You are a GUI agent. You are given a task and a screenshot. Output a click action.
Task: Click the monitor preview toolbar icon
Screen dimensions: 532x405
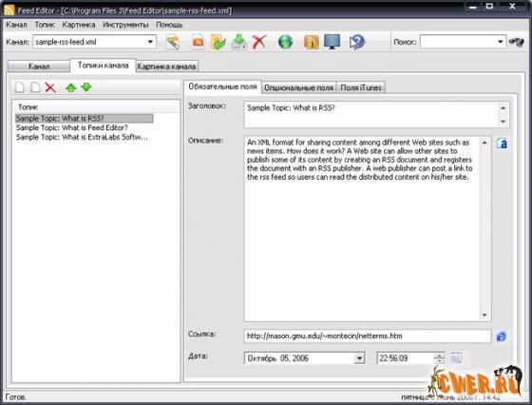pyautogui.click(x=332, y=43)
